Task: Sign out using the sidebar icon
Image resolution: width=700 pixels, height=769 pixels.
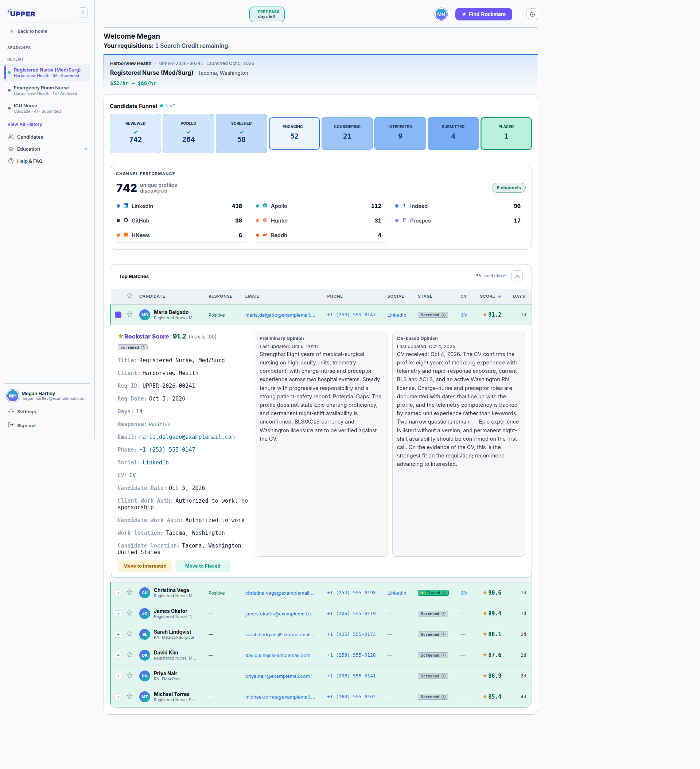Action: [x=11, y=425]
